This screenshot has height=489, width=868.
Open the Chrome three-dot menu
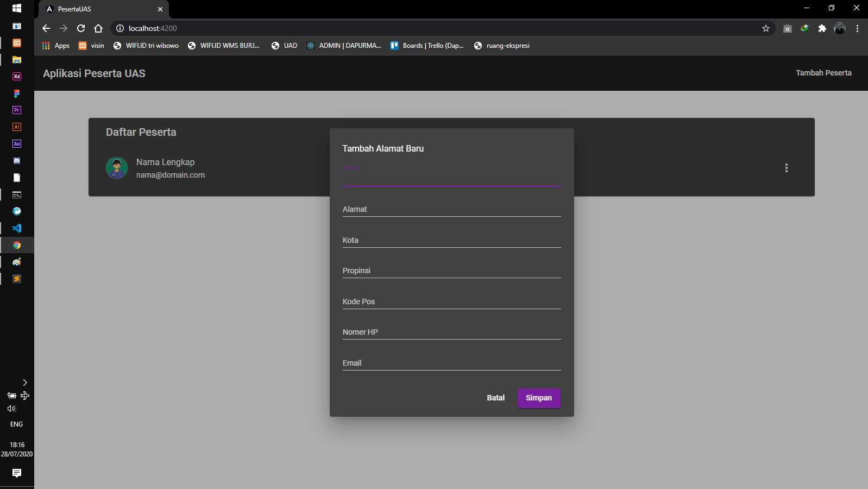click(x=857, y=28)
